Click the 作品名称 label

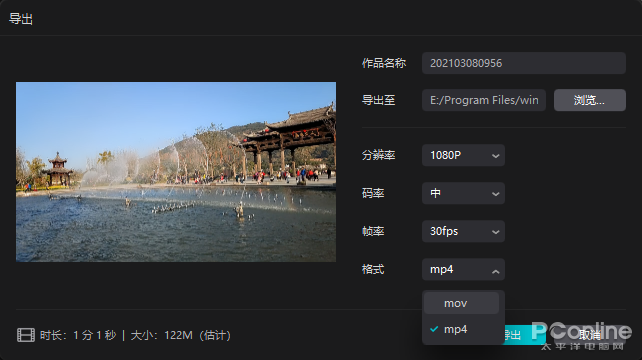384,63
